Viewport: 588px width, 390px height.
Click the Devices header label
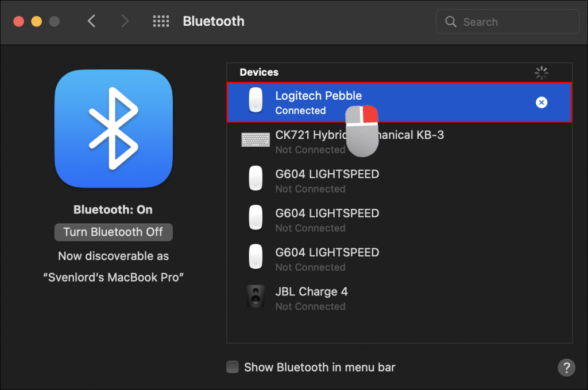click(258, 72)
